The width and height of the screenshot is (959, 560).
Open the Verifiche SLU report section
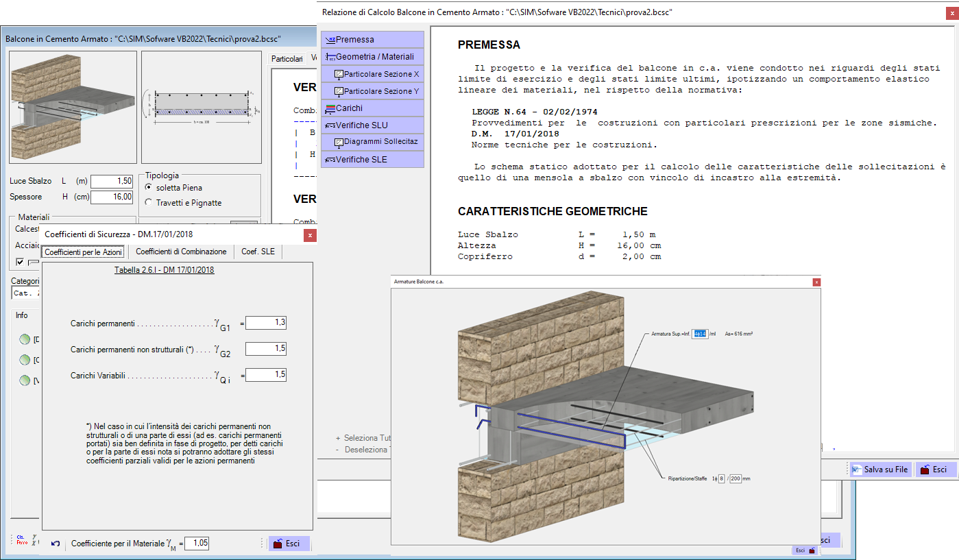[x=372, y=125]
